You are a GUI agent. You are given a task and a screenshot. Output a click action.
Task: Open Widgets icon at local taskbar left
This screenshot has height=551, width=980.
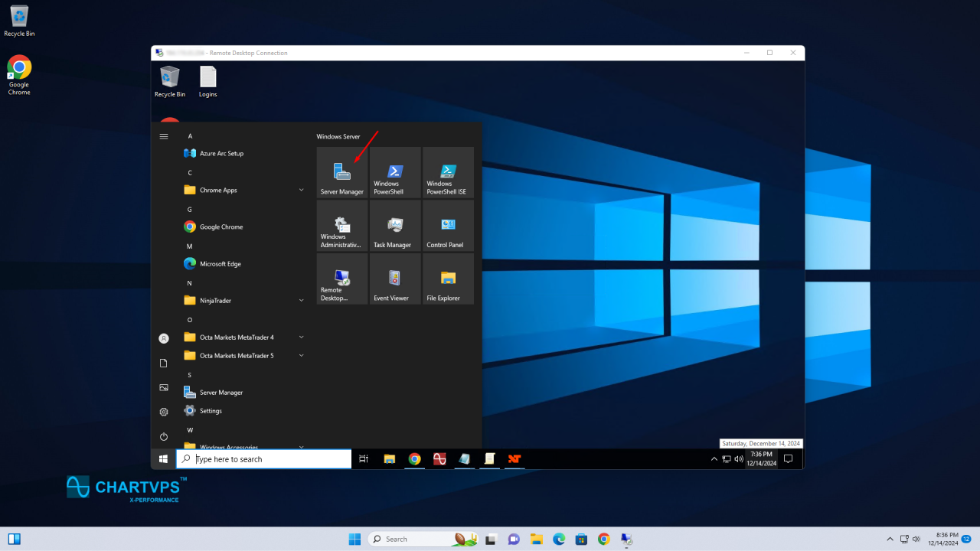14,539
